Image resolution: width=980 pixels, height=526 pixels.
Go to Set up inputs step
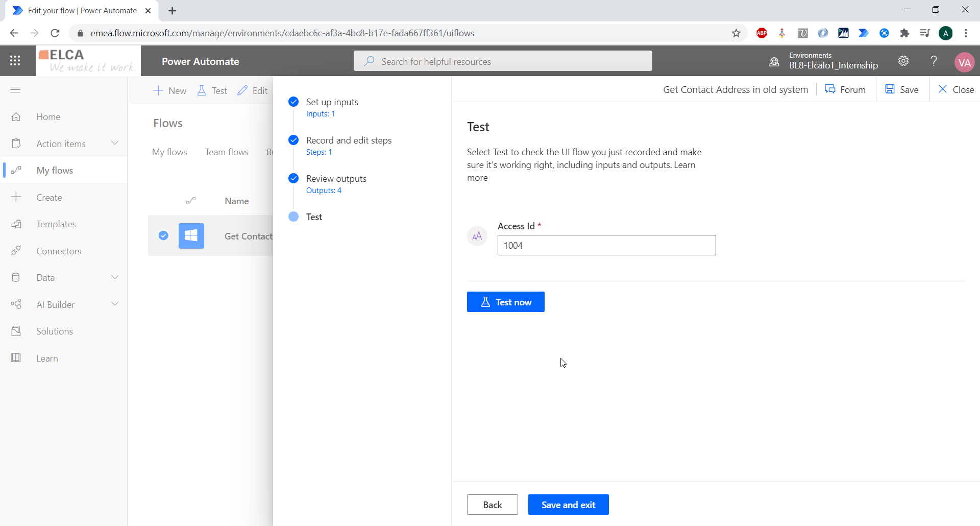point(332,102)
